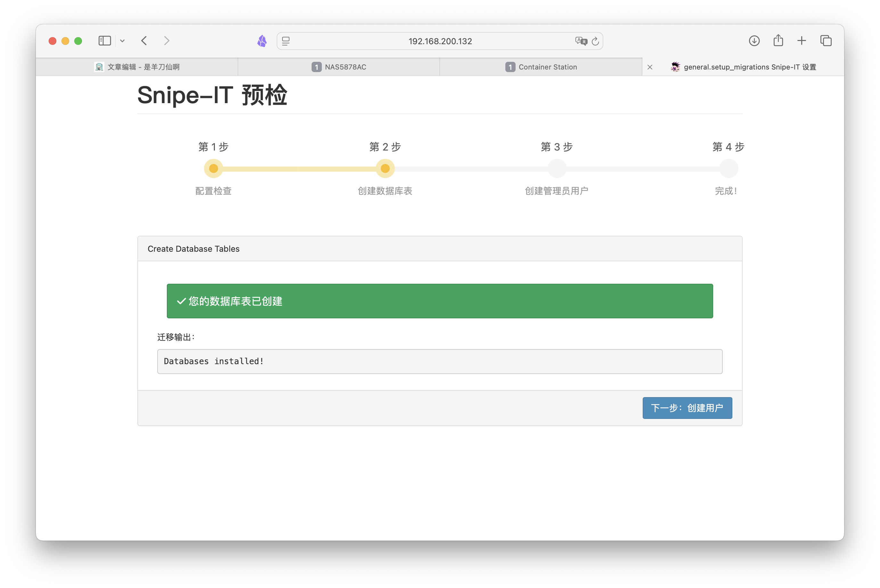Expand the sidebar tab group dropdown arrow
Viewport: 880px width, 588px height.
point(122,41)
